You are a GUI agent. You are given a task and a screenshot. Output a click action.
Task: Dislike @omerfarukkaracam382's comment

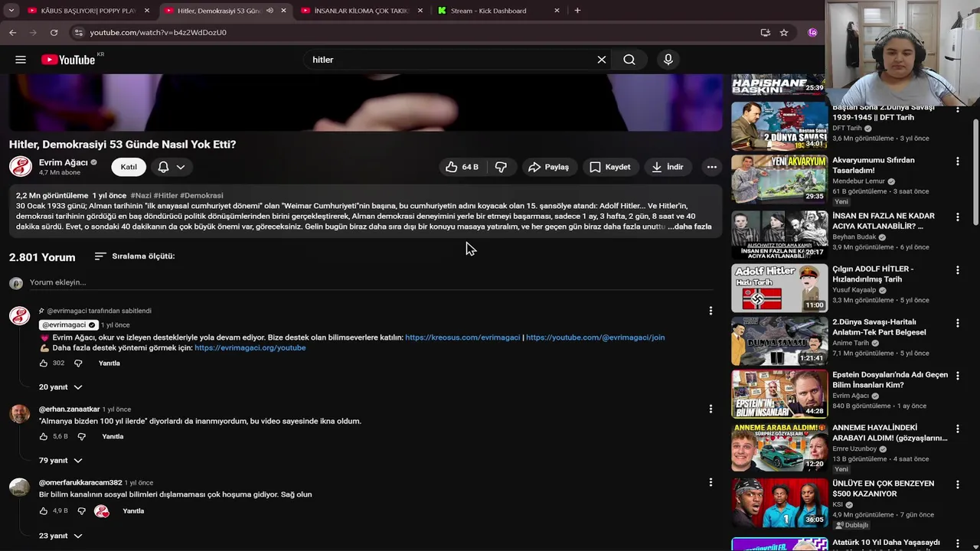coord(82,511)
